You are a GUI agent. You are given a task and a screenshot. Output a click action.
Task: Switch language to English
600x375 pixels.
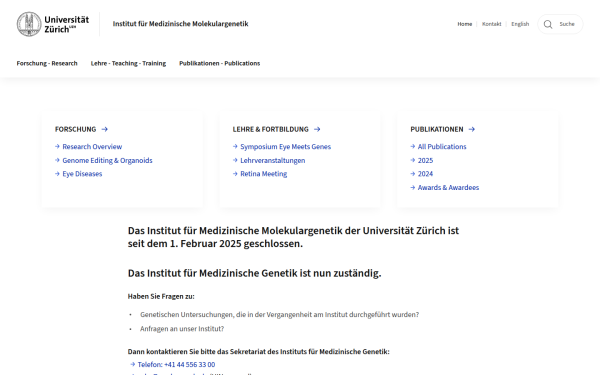[520, 24]
